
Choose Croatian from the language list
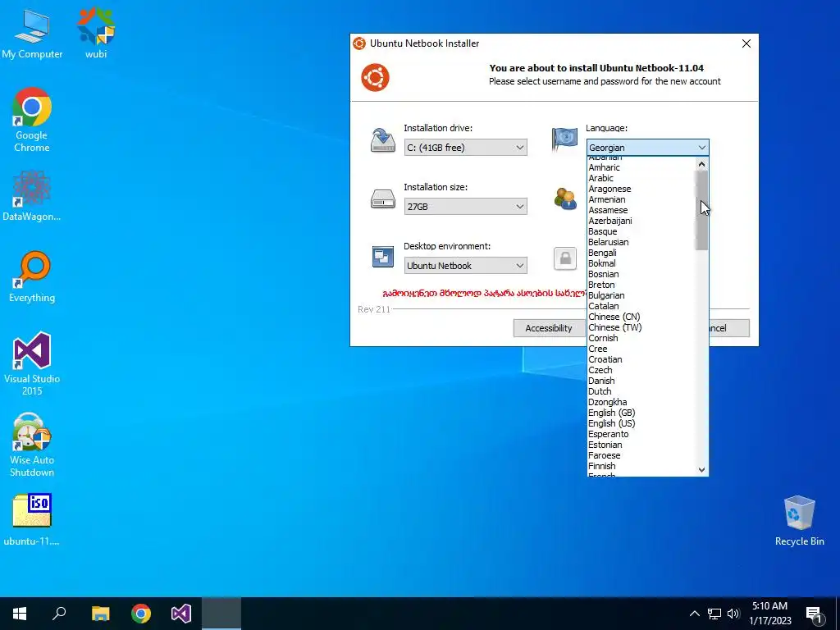point(641,359)
